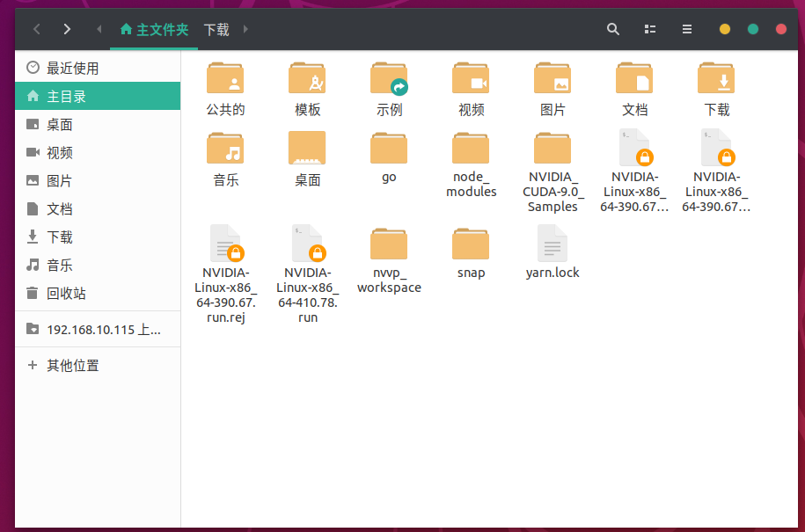The width and height of the screenshot is (805, 532).
Task: Open 图片 sidebar entry
Action: [x=98, y=180]
